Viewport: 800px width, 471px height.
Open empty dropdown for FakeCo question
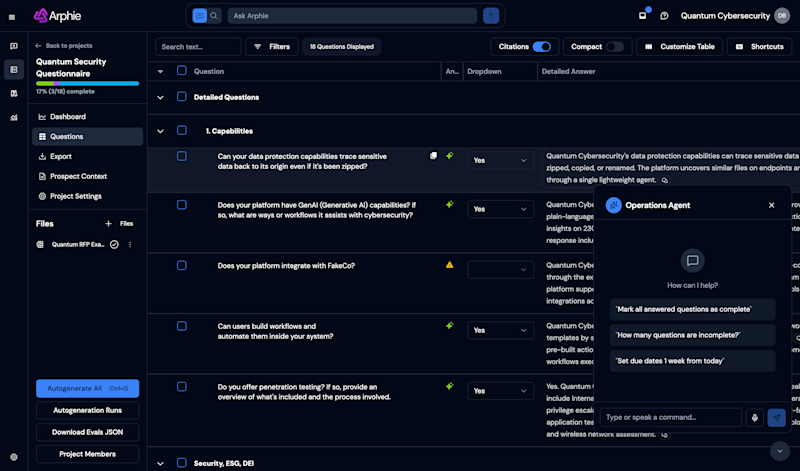pyautogui.click(x=500, y=269)
